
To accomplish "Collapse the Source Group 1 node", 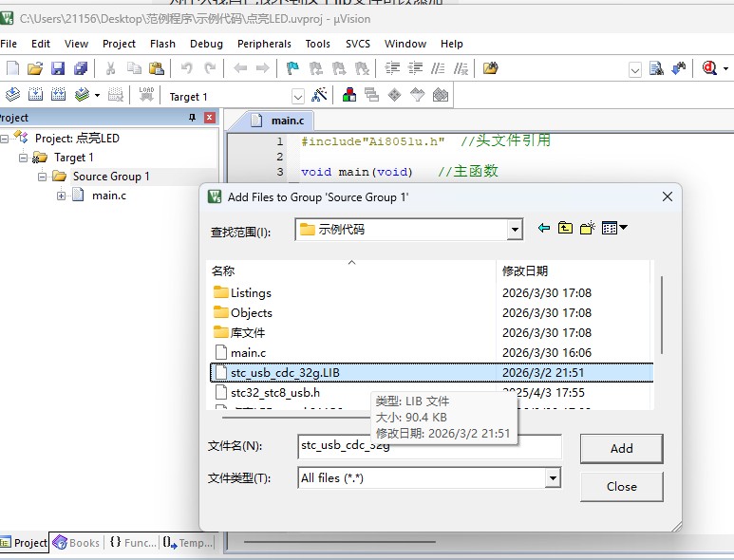I will coord(42,177).
